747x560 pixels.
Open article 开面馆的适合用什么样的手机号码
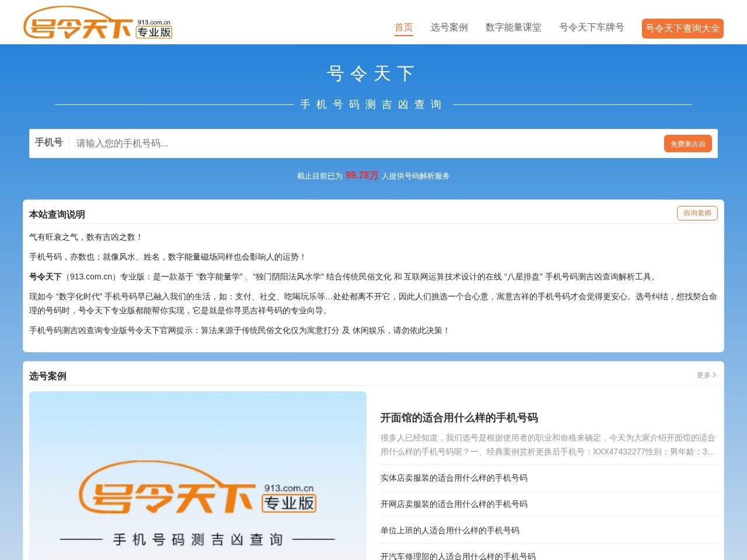[x=459, y=418]
